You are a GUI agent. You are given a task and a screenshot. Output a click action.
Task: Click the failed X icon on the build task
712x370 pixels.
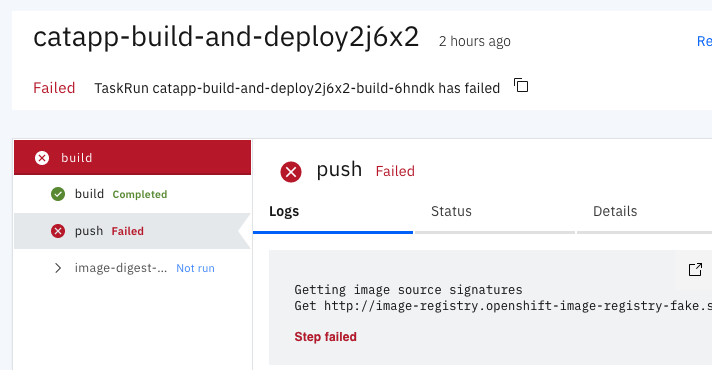(x=42, y=158)
